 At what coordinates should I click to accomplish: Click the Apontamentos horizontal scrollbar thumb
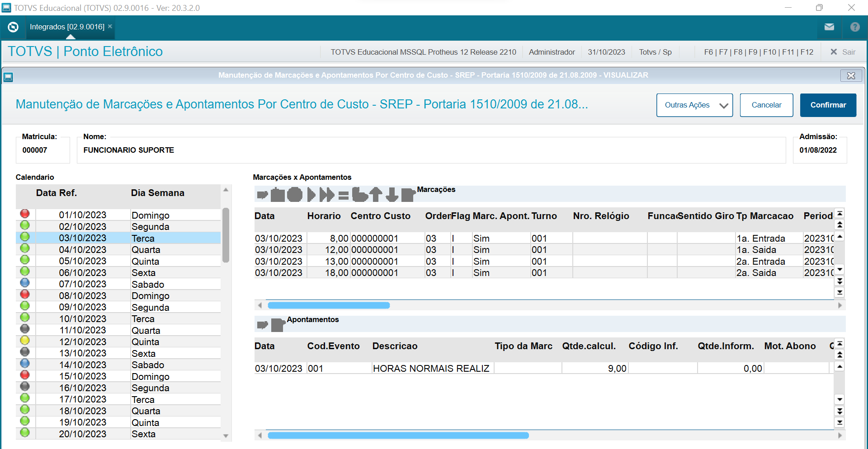coord(398,435)
